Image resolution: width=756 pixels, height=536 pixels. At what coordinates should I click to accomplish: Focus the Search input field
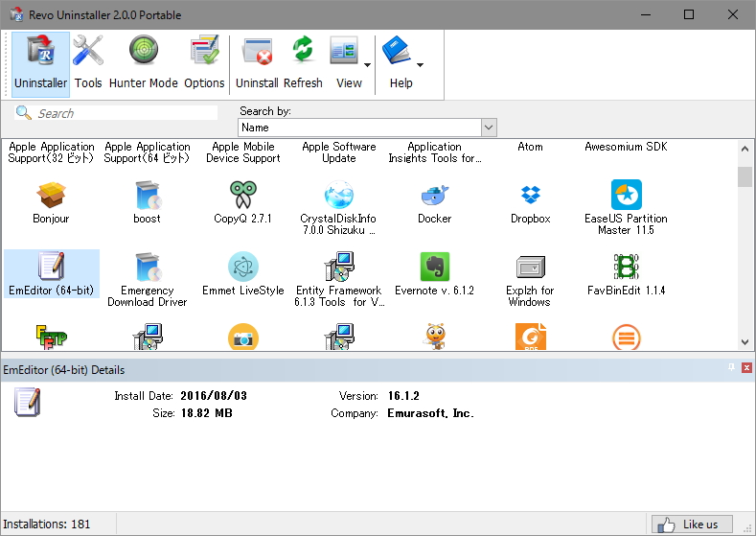coord(116,113)
